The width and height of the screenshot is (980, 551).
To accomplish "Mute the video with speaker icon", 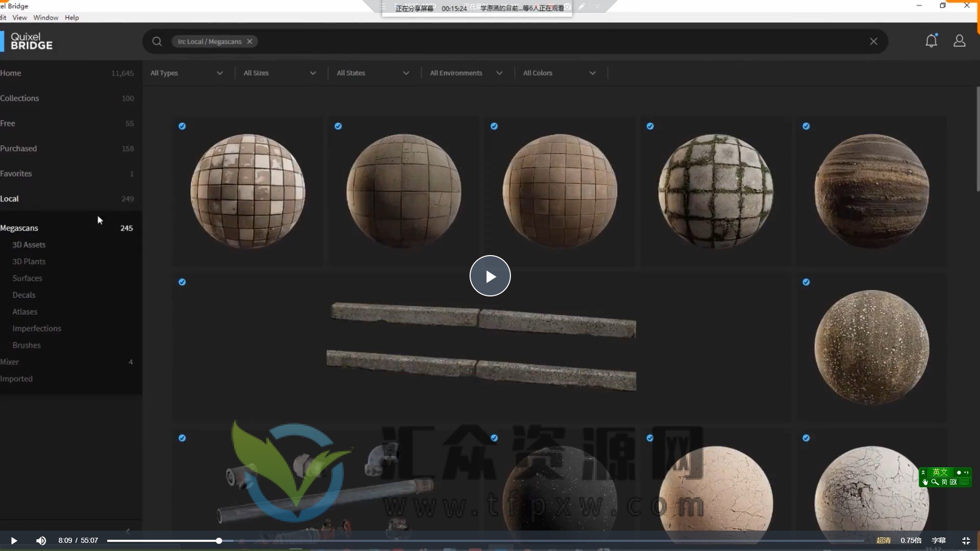I will (41, 540).
